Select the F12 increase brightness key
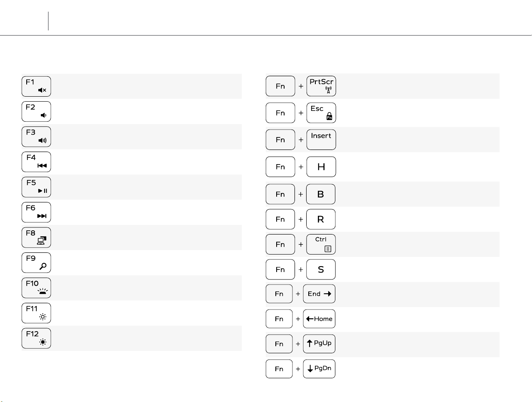This screenshot has height=402, width=532. pos(36,338)
